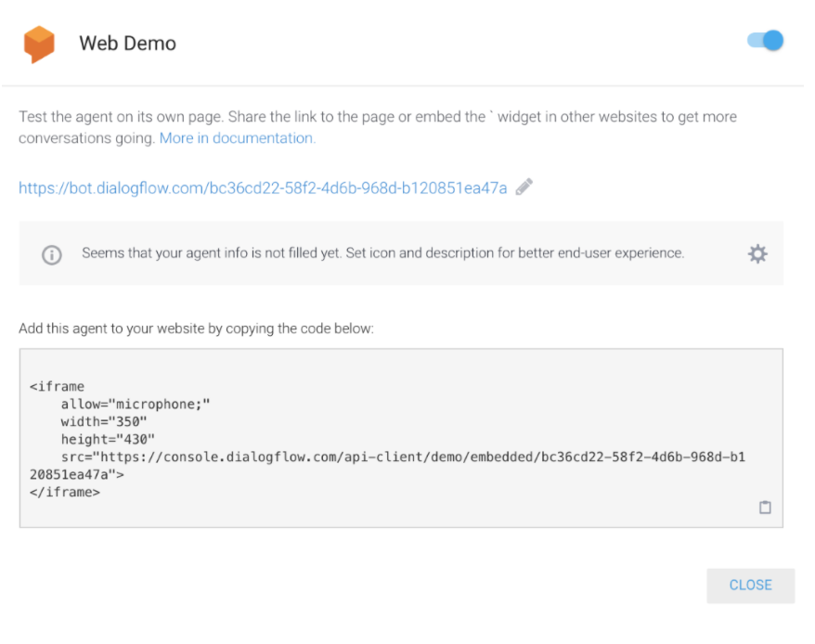Click the height="430" code line
The width and height of the screenshot is (815, 644).
pos(108,439)
